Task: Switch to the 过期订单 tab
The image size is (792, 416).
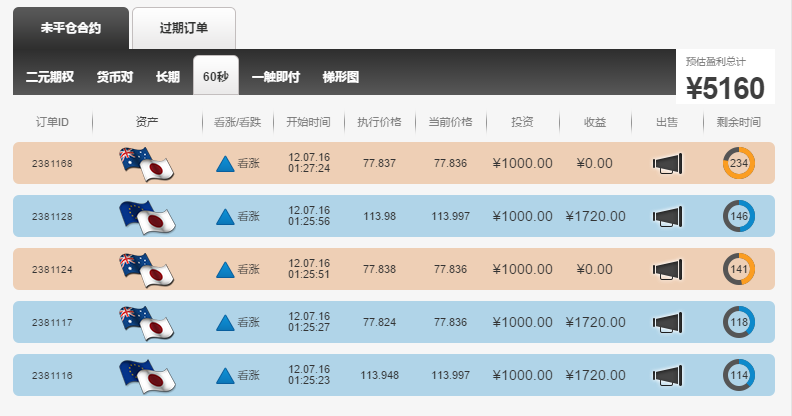Action: [184, 28]
